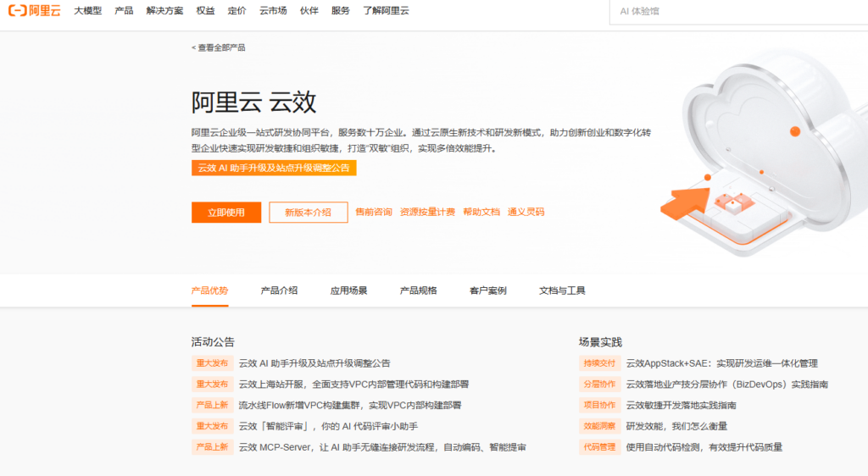Image resolution: width=868 pixels, height=476 pixels.
Task: Open the 通义灵码 link
Action: [x=526, y=212]
